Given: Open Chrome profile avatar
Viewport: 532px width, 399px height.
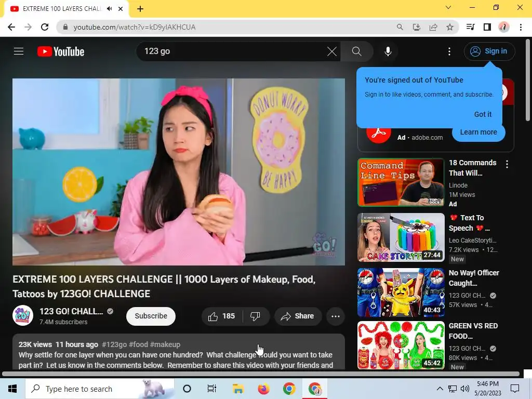Looking at the screenshot, I should click(504, 27).
